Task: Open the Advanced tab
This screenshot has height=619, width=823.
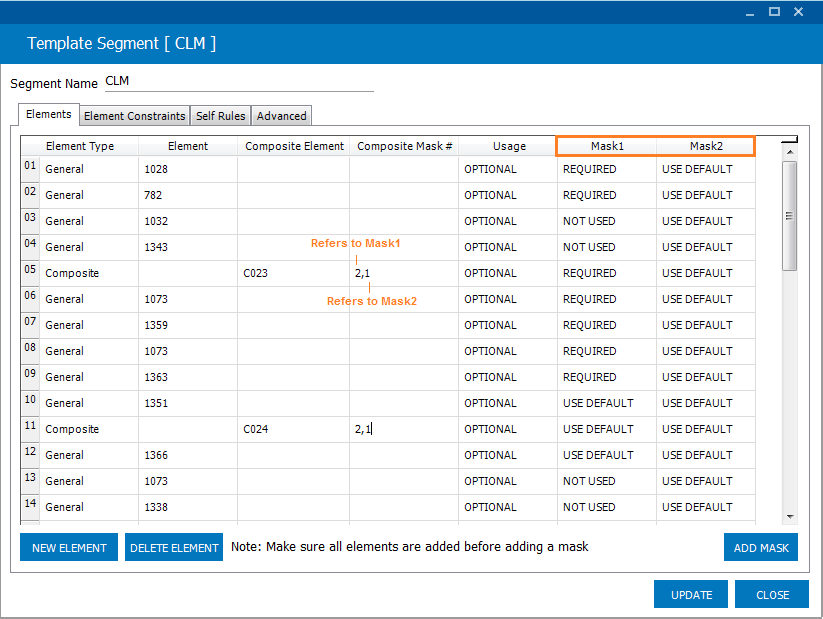Action: (x=281, y=116)
